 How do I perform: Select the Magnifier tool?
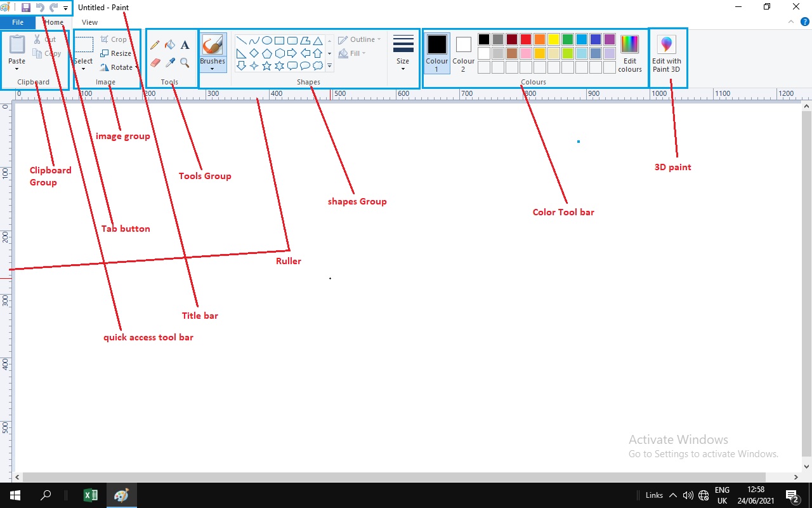coord(185,62)
